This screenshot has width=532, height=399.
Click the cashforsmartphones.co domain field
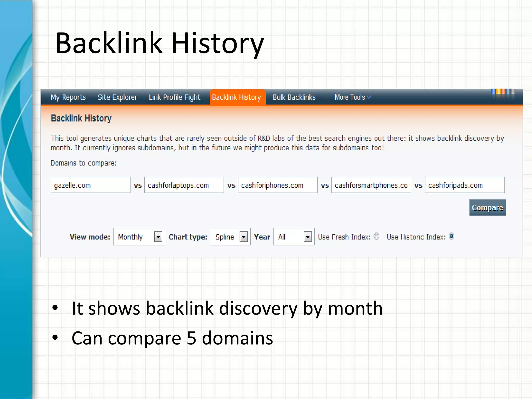coord(371,185)
